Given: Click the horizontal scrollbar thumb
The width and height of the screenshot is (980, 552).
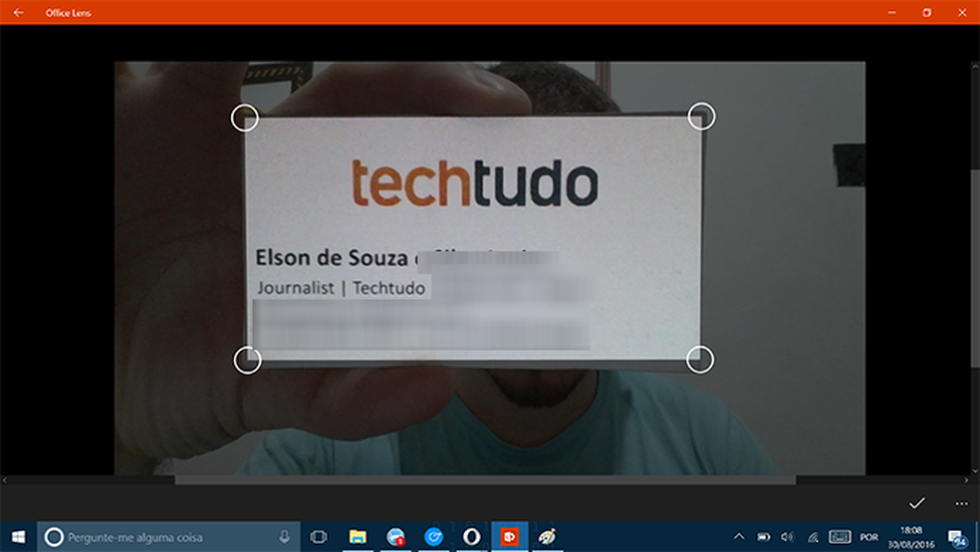Looking at the screenshot, I should [485, 480].
